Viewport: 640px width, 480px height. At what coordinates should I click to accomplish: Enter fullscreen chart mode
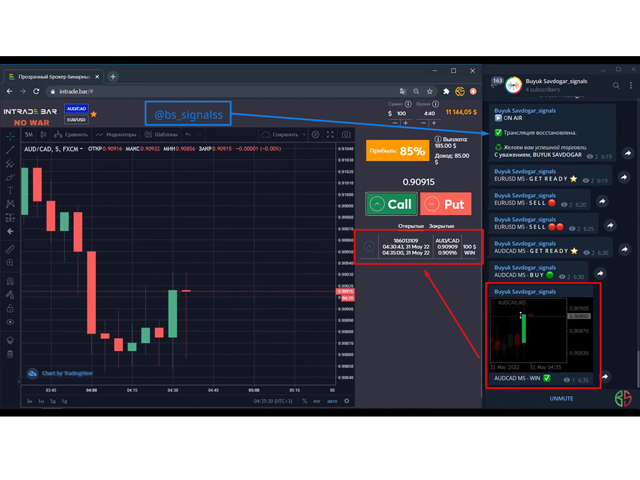click(330, 134)
